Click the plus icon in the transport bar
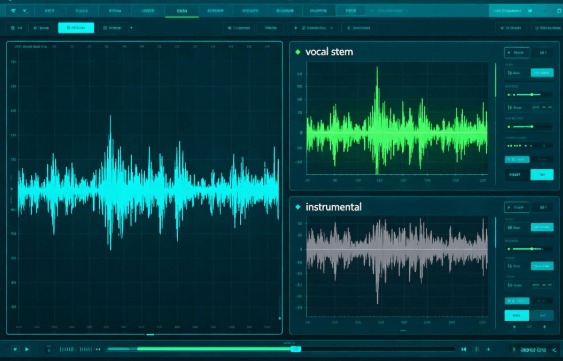 (x=488, y=349)
